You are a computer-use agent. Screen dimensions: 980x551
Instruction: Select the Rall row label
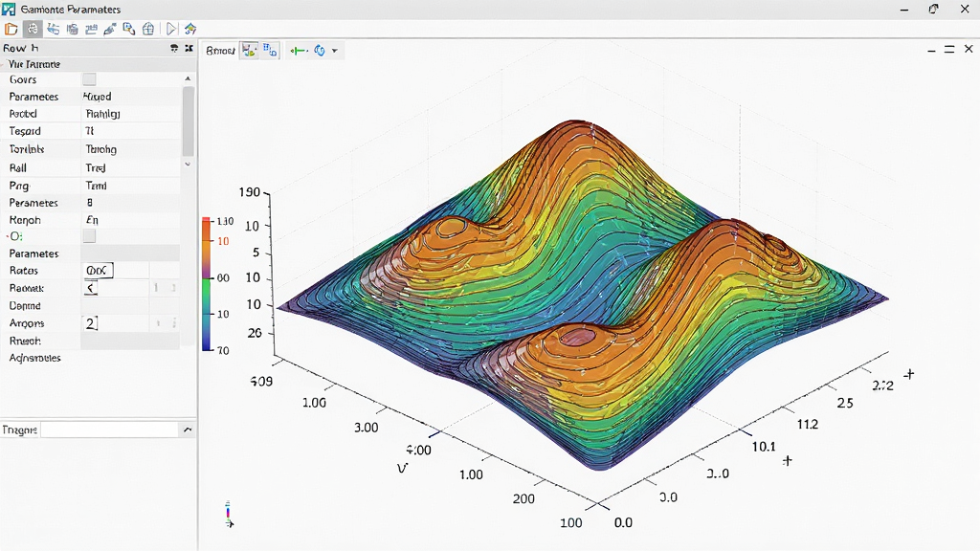(x=18, y=167)
